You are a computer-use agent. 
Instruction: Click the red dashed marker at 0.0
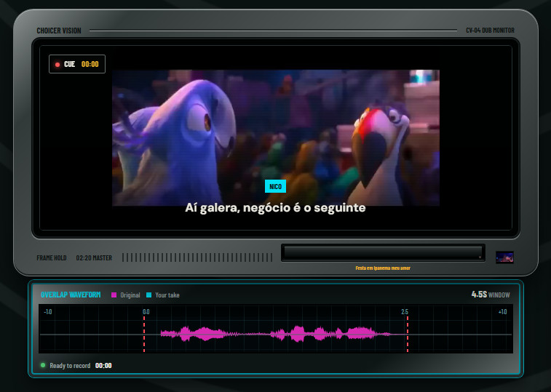pos(144,334)
